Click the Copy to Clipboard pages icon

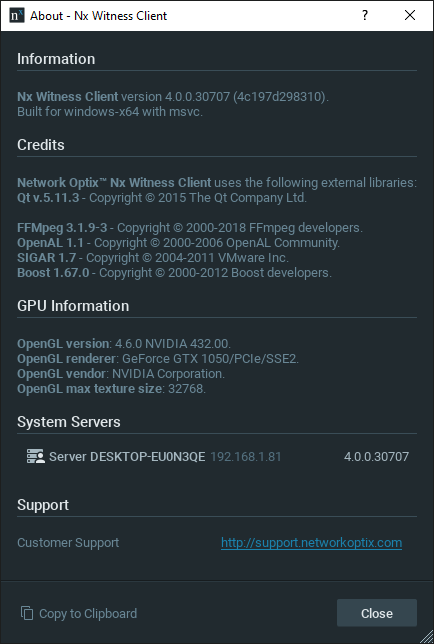[27, 613]
